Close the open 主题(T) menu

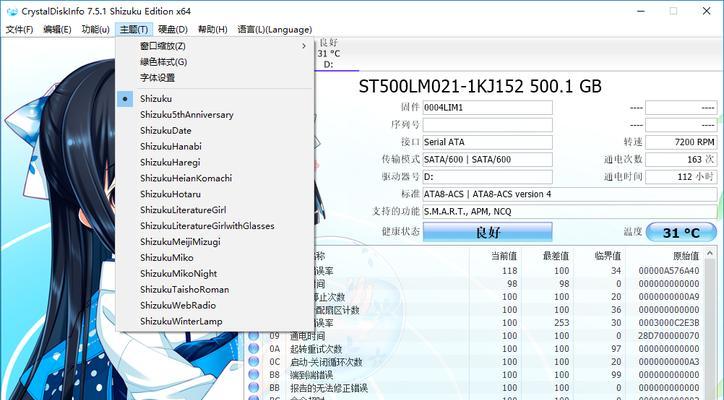click(134, 30)
